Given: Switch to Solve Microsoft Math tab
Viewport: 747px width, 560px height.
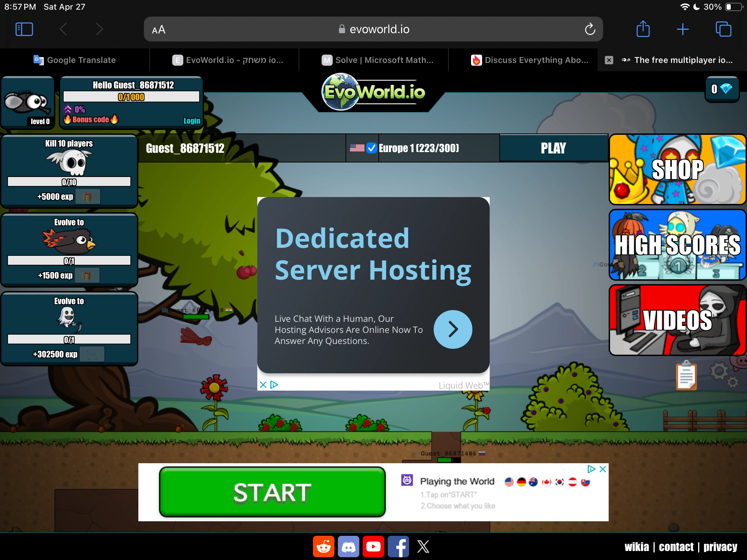Looking at the screenshot, I should point(377,60).
